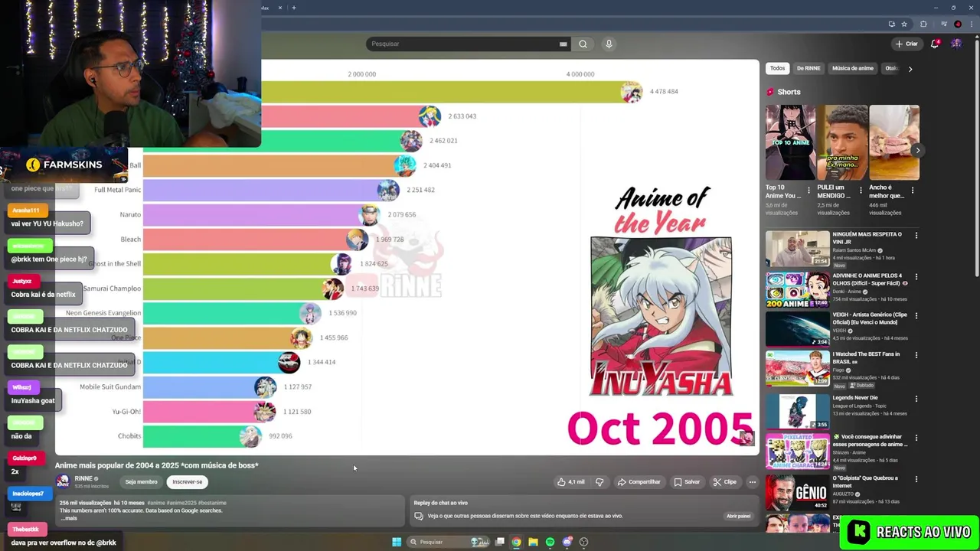980x551 pixels.
Task: Open options for PULEI um MENDIGO short
Action: tap(861, 190)
